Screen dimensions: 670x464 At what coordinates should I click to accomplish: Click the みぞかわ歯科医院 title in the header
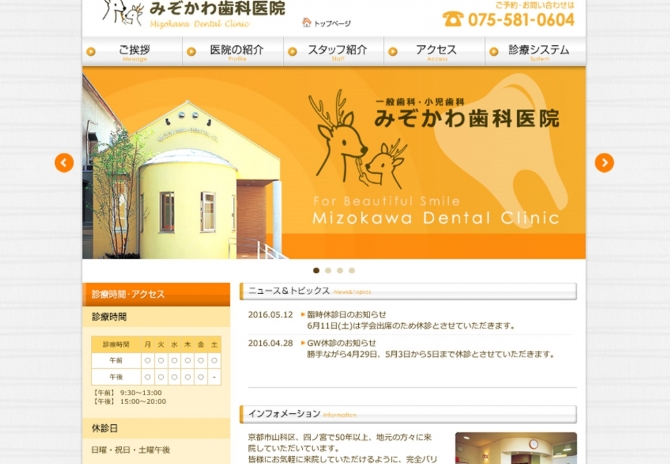click(217, 9)
